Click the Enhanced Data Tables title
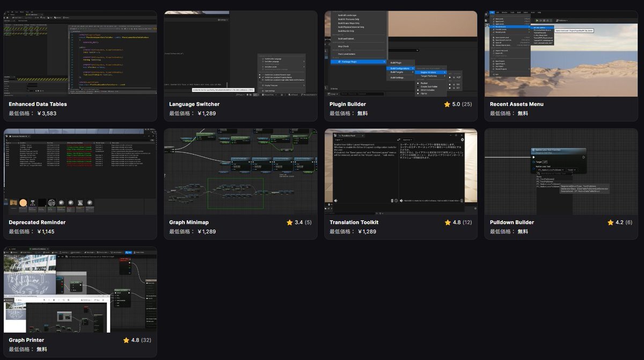 [x=38, y=104]
